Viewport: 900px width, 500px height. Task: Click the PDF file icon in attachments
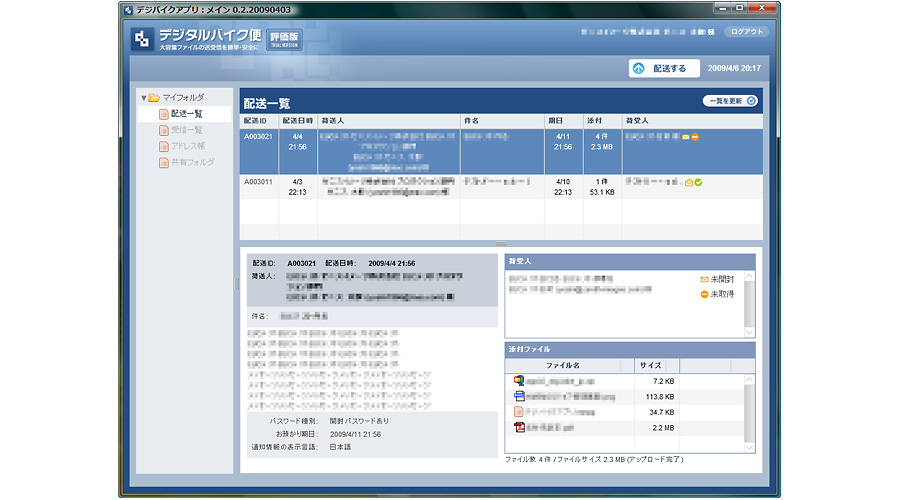519,427
